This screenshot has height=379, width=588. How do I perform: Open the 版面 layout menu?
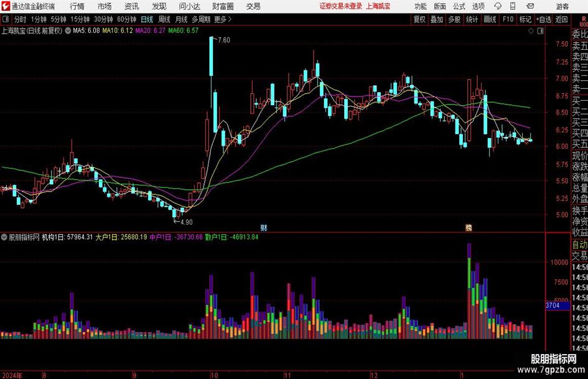coord(440,6)
